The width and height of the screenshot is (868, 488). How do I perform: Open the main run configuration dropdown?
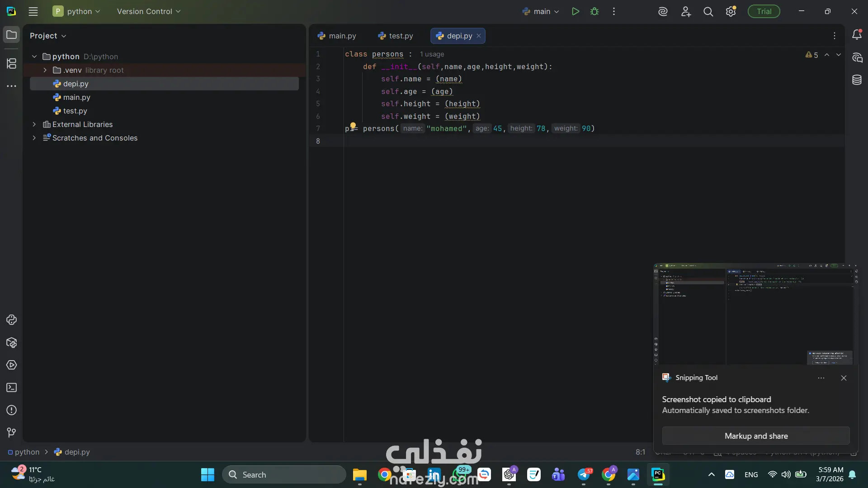541,12
